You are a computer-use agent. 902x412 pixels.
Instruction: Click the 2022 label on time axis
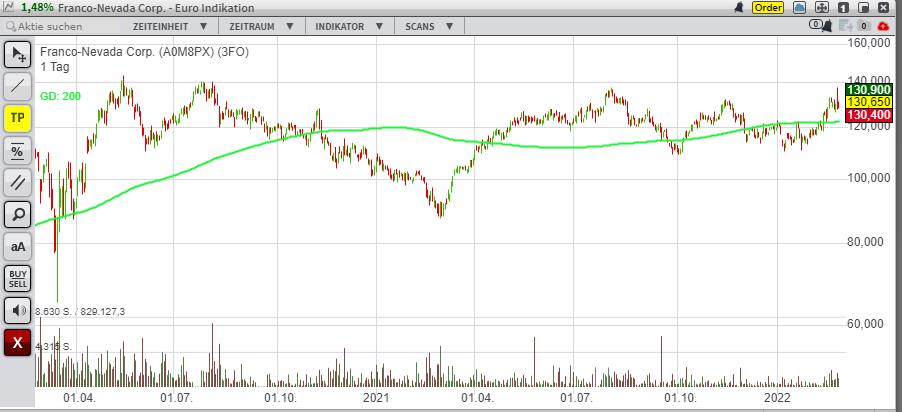[777, 398]
